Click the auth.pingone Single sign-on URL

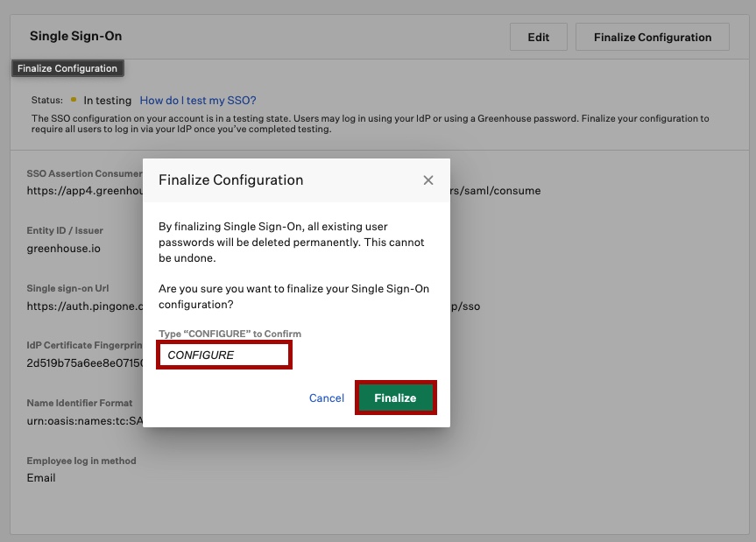pos(83,306)
